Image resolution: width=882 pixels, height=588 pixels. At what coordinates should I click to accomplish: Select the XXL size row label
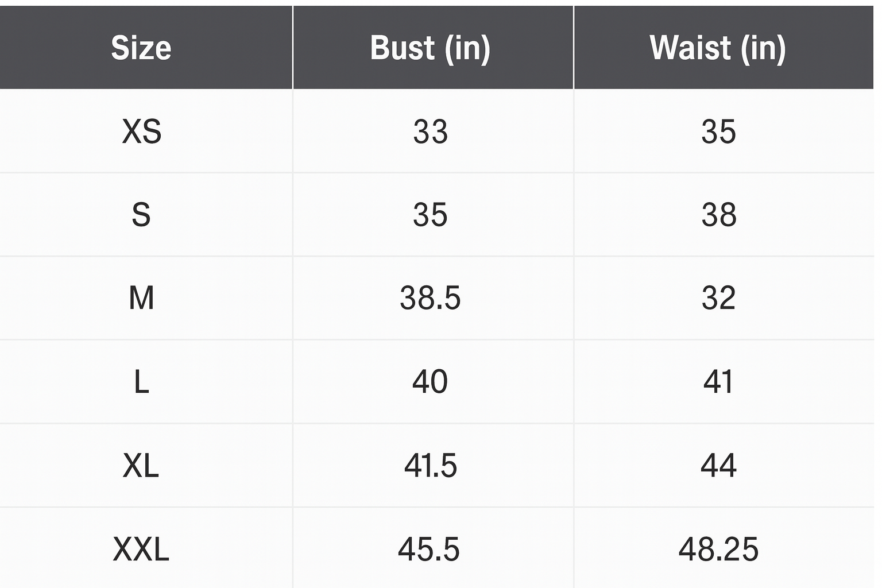(x=141, y=549)
